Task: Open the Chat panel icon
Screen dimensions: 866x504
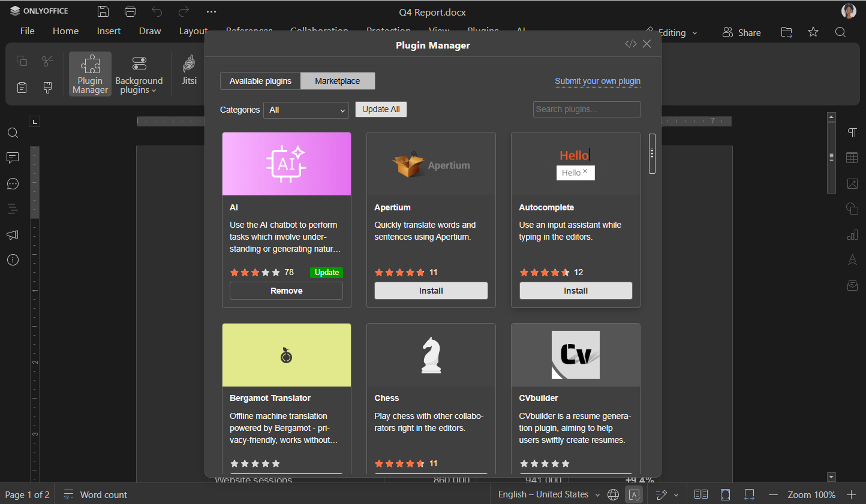Action: point(13,183)
